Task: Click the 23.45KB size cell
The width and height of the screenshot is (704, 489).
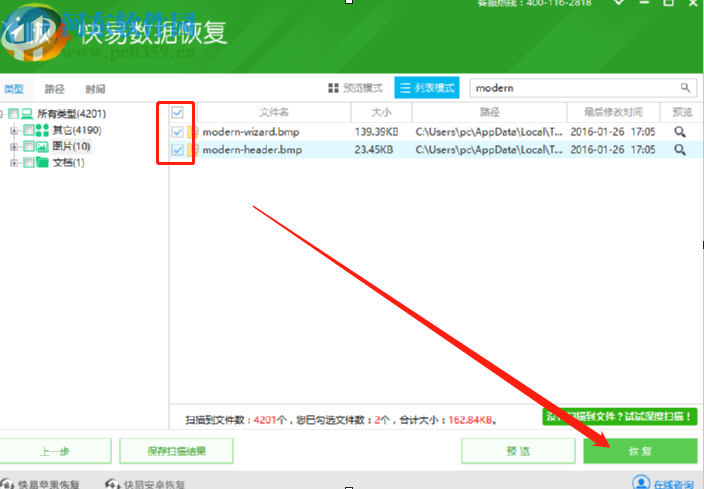Action: click(x=374, y=150)
